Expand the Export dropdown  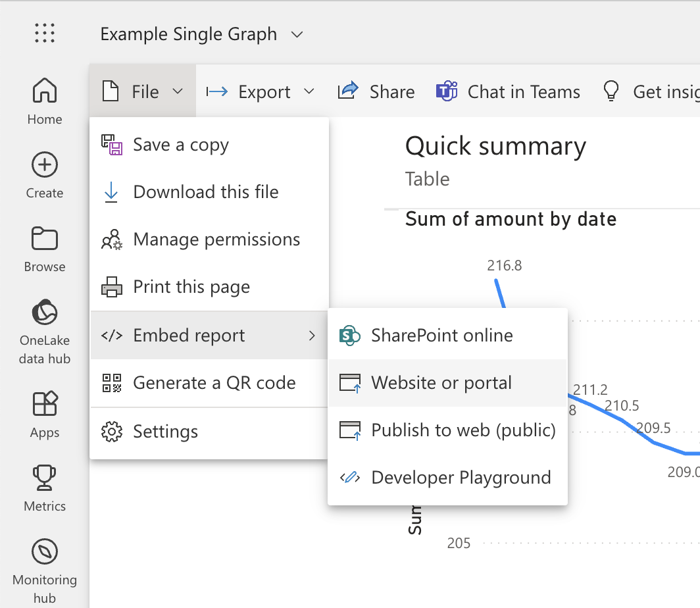pyautogui.click(x=261, y=91)
